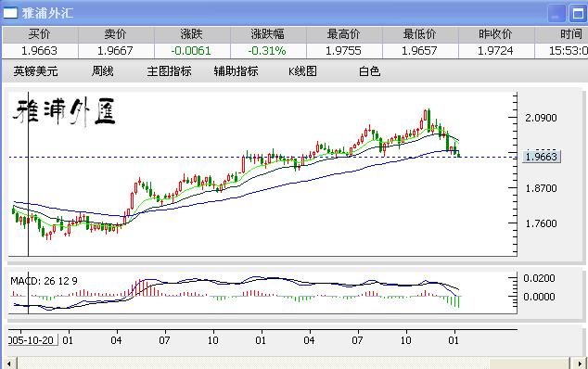Viewport: 588px width, 369px height.
Task: Click the 1.8700 price axis label
Action: coord(541,188)
